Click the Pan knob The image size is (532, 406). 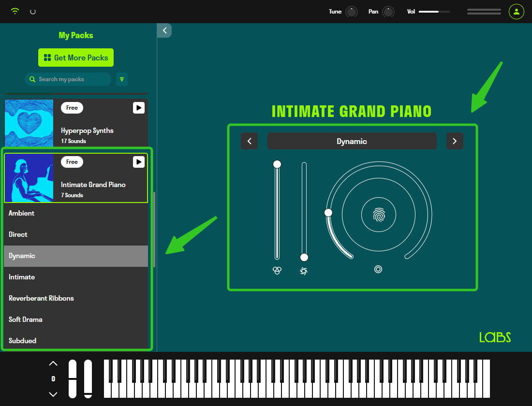coord(388,12)
